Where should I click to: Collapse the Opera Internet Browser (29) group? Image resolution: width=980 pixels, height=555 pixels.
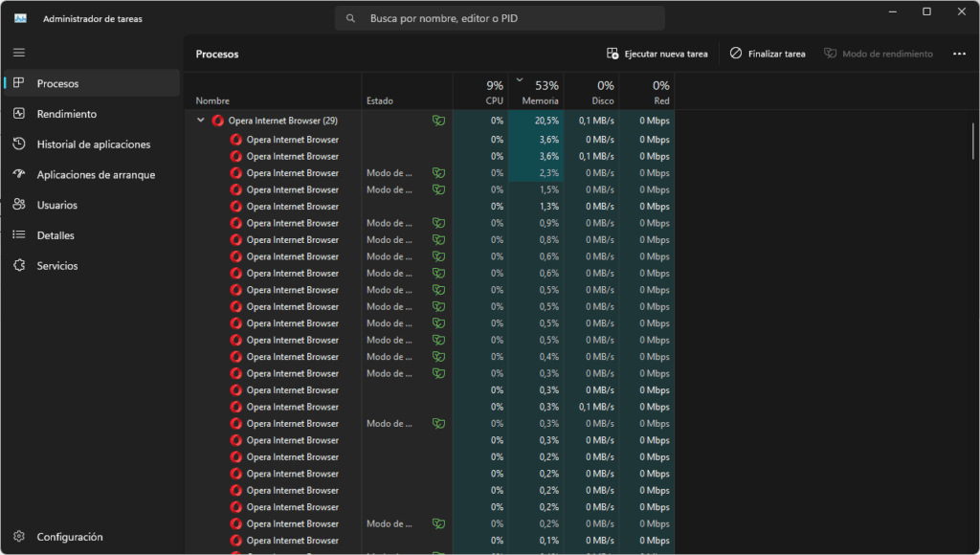tap(201, 121)
